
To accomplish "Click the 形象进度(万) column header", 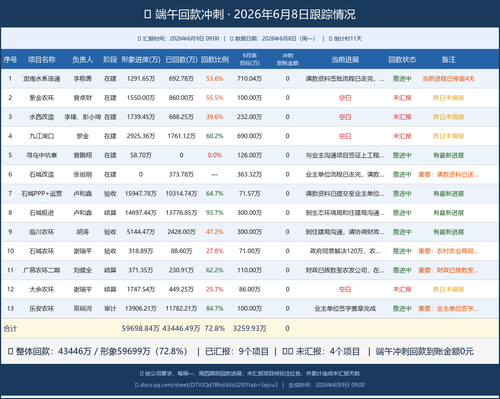I will tap(141, 60).
